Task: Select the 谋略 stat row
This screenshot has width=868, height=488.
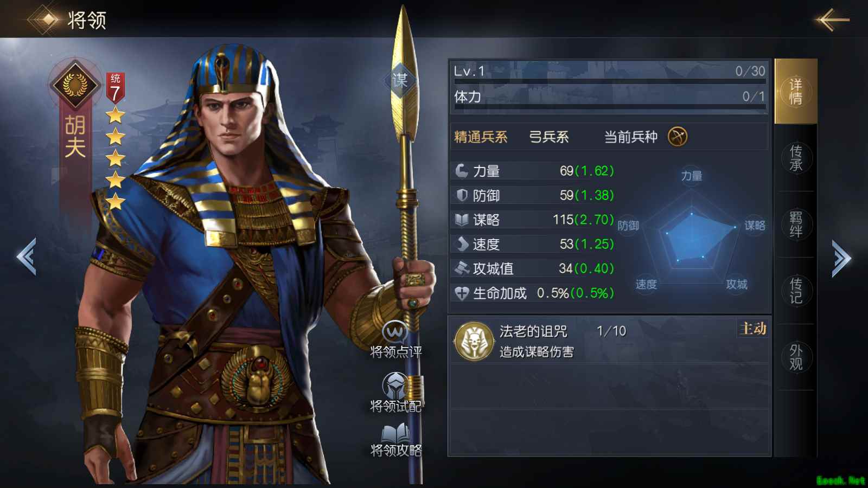Action: point(533,220)
